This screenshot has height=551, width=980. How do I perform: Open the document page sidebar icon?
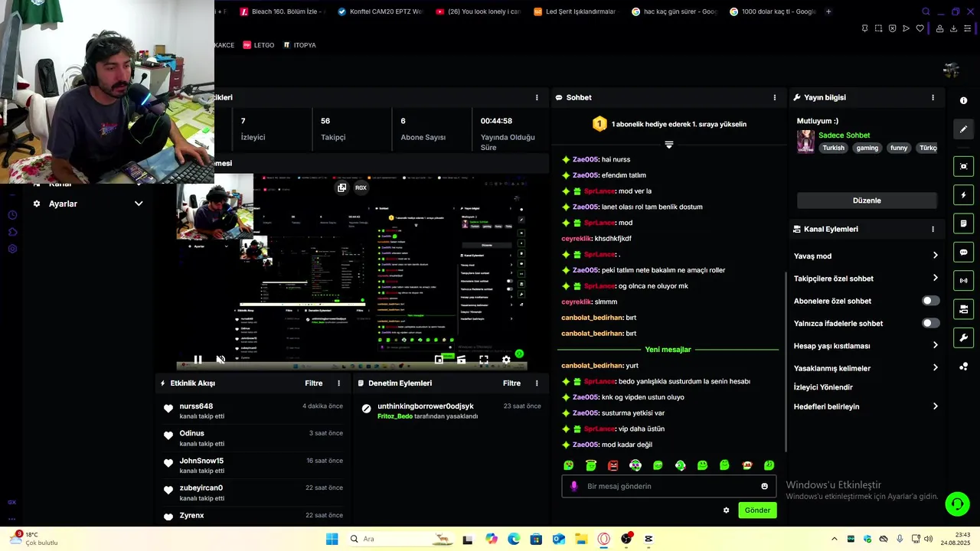click(x=963, y=223)
